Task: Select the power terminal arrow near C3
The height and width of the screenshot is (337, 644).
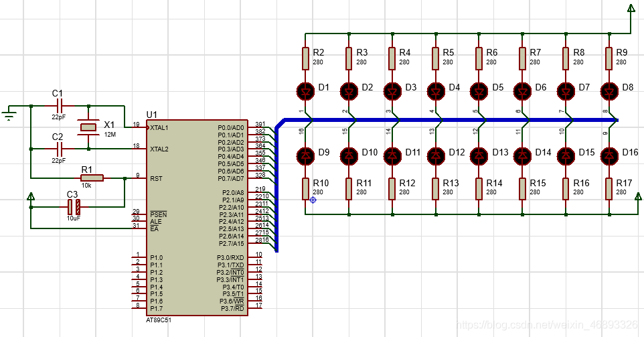Action: coord(30,196)
